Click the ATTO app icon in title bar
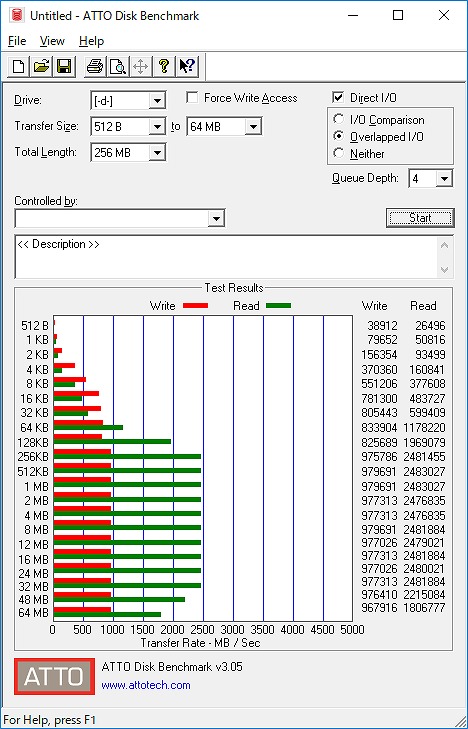The width and height of the screenshot is (468, 729). pos(17,15)
